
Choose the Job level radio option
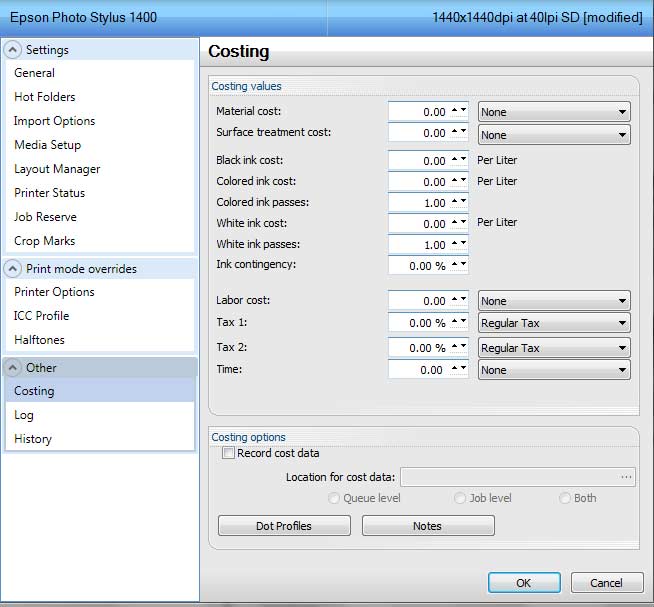pos(460,498)
